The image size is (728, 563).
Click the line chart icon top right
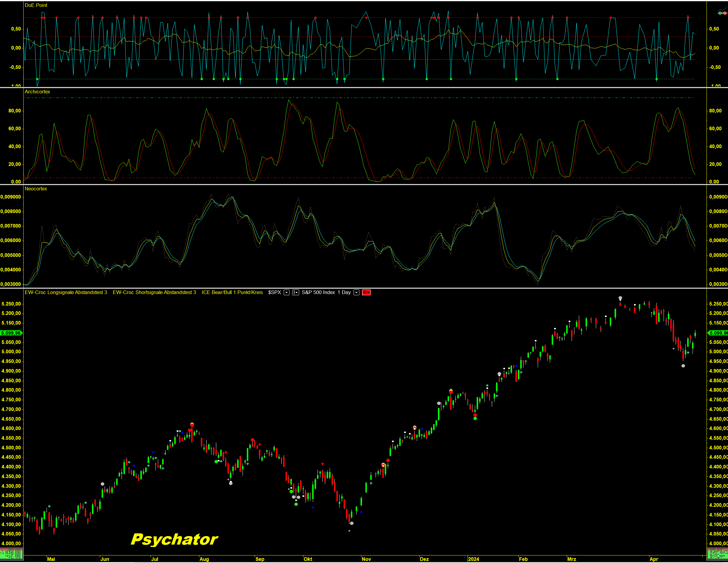[723, 9]
